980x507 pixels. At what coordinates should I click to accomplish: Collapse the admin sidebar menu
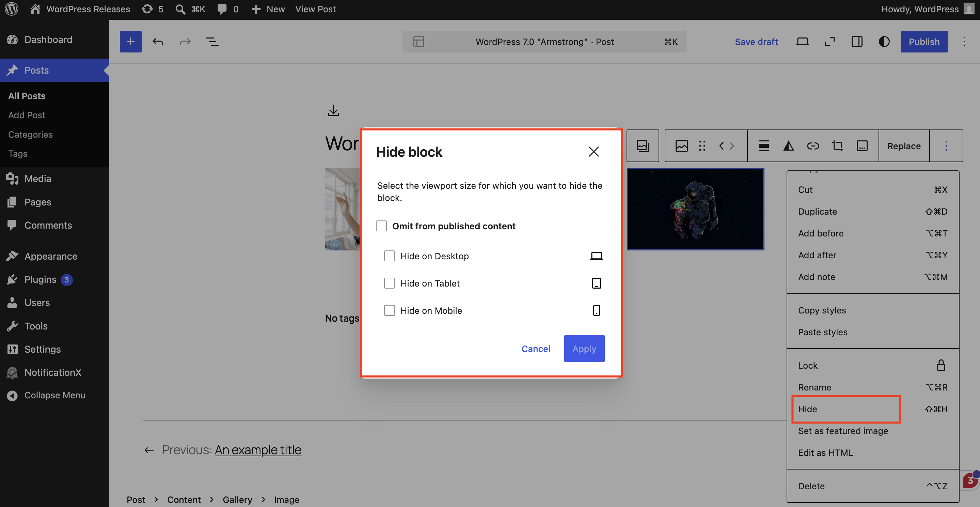coord(54,396)
